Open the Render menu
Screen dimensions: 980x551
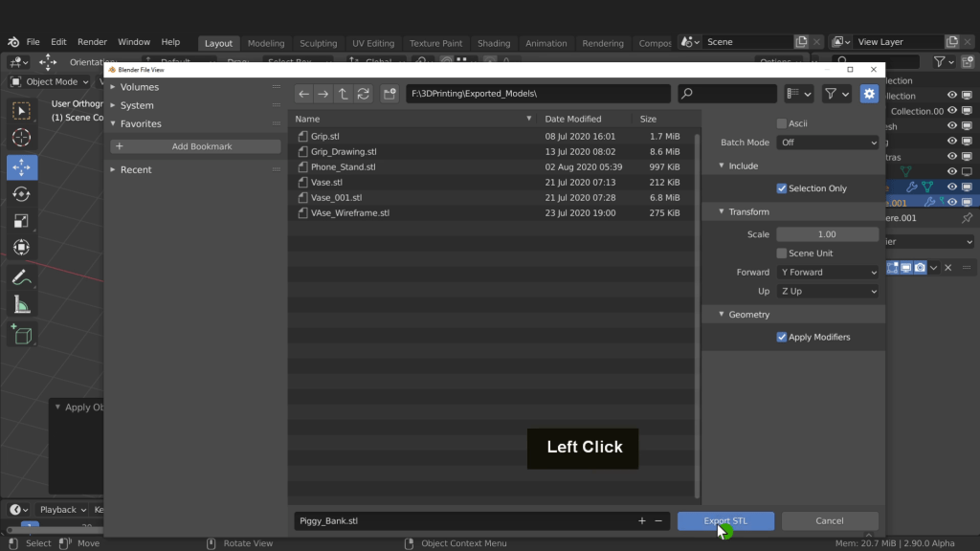click(92, 42)
